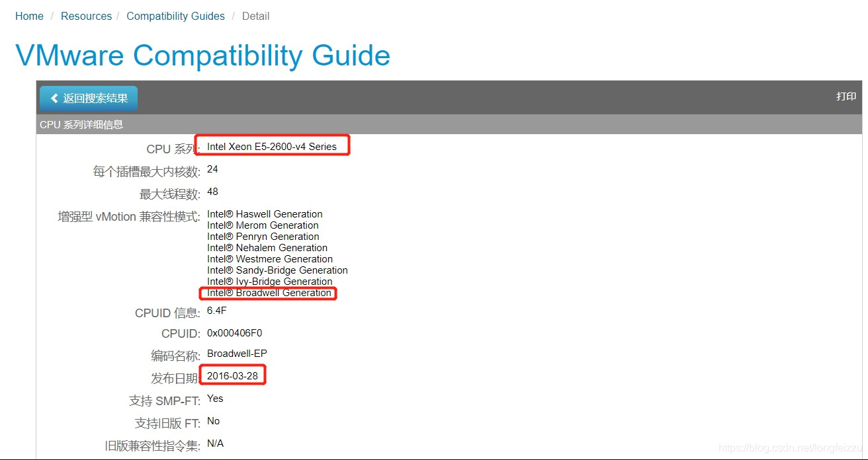Select Intel Westmere Generation entry

coord(270,259)
